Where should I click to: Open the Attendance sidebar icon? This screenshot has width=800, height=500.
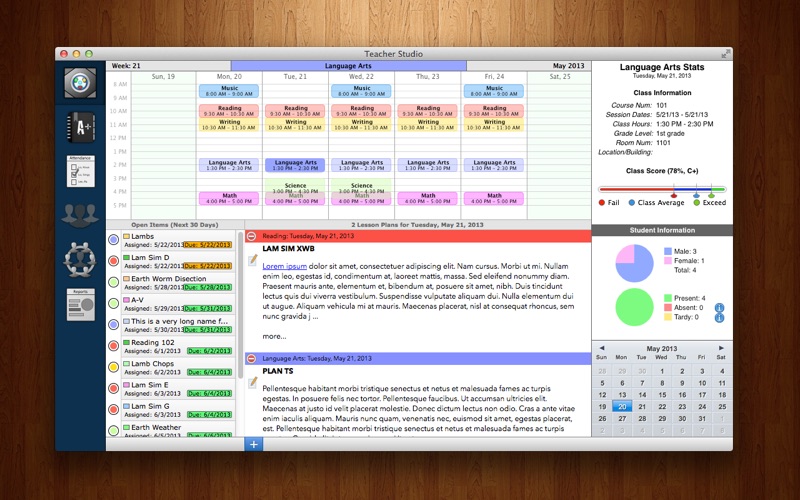pos(81,171)
